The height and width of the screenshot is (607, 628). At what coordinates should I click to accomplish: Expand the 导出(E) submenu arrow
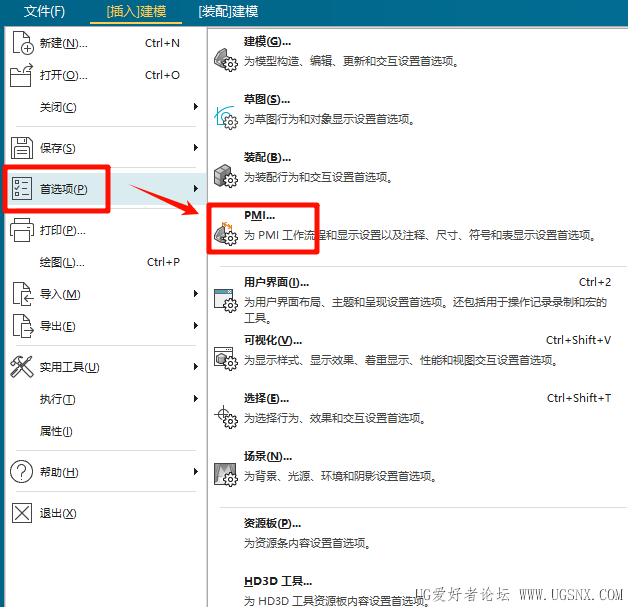tap(195, 326)
